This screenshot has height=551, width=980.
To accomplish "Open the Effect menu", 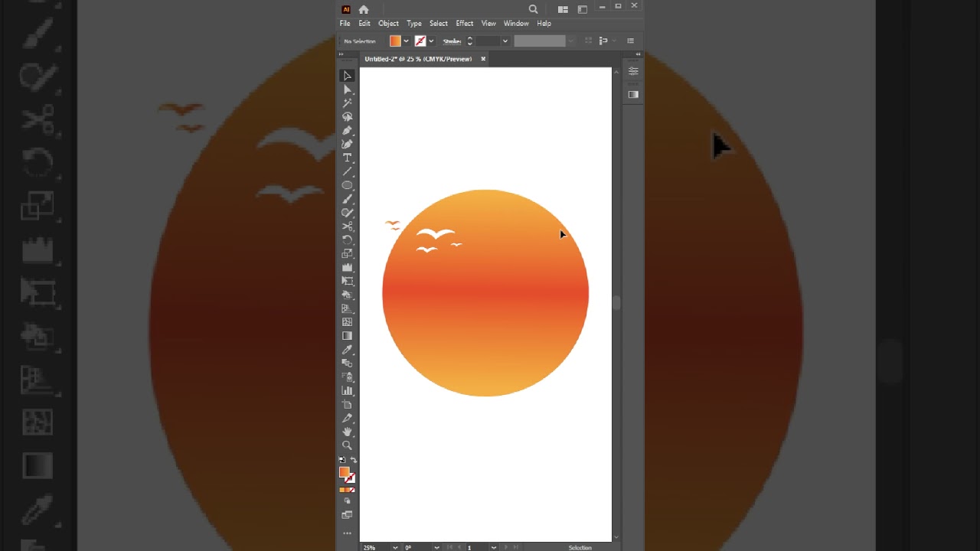I will coord(465,24).
